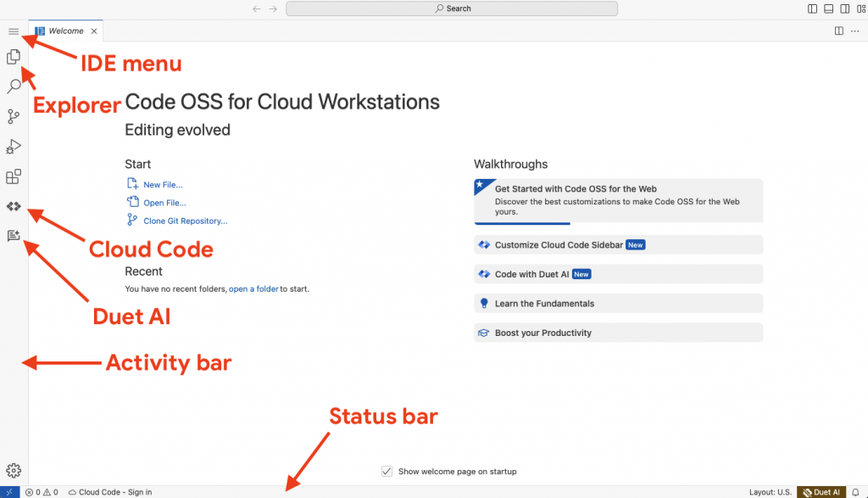Open the Source Control view

(14, 116)
